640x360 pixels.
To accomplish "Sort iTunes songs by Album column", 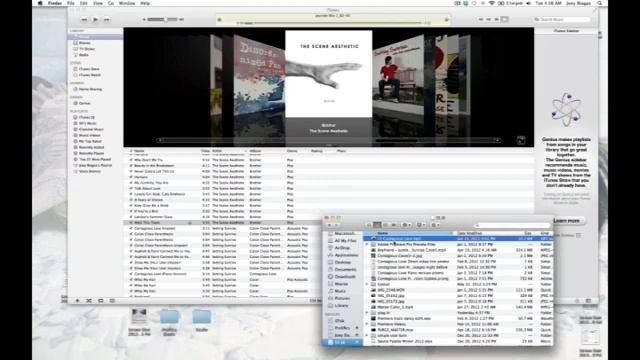I will point(256,151).
